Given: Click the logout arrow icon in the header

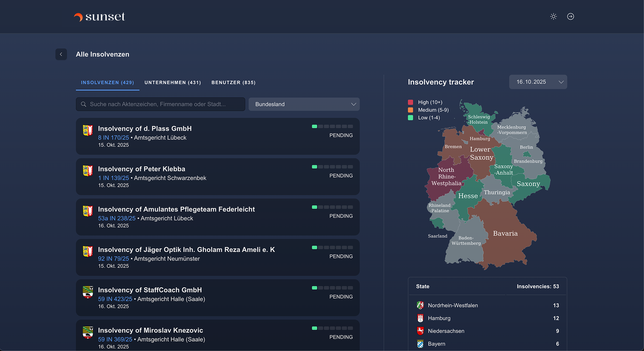Looking at the screenshot, I should [571, 16].
